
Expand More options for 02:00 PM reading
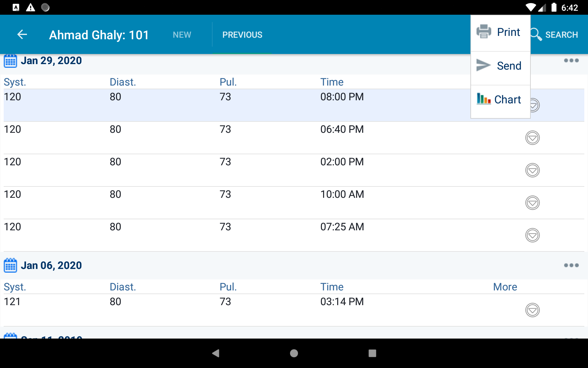pyautogui.click(x=532, y=170)
